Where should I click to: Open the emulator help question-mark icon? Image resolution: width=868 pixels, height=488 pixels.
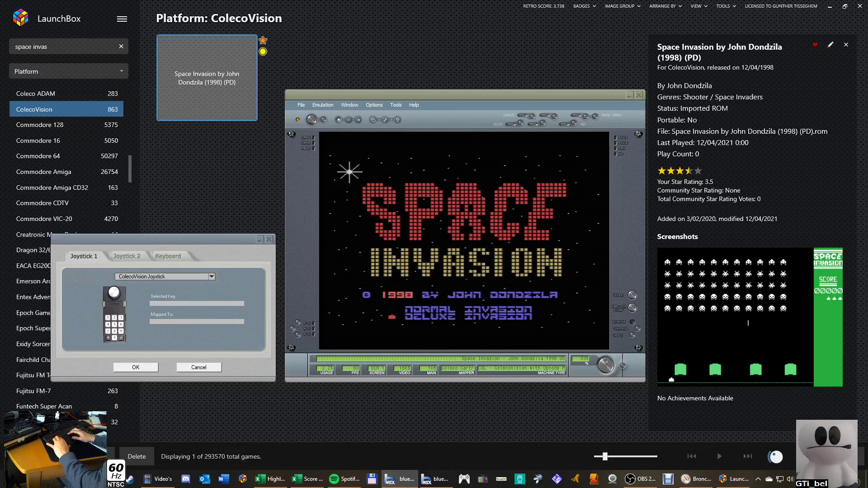tap(397, 120)
